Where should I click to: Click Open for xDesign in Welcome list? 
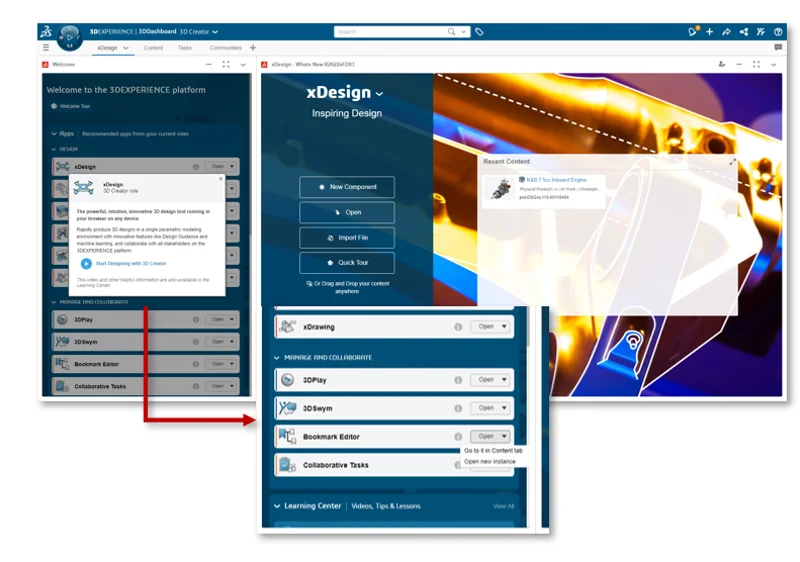(217, 166)
